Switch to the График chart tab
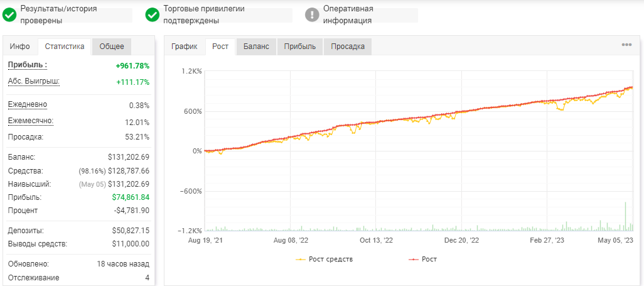Screen dimensions: 644x286 pyautogui.click(x=185, y=47)
